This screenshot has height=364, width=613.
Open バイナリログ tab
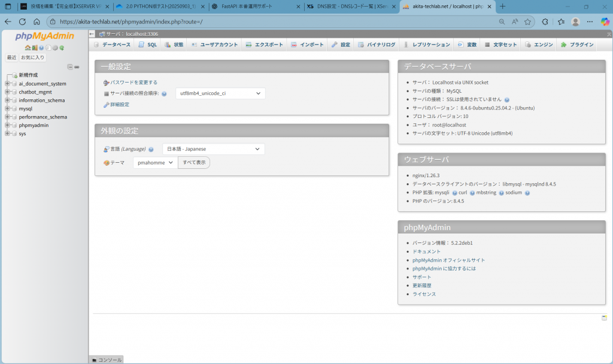tap(377, 44)
